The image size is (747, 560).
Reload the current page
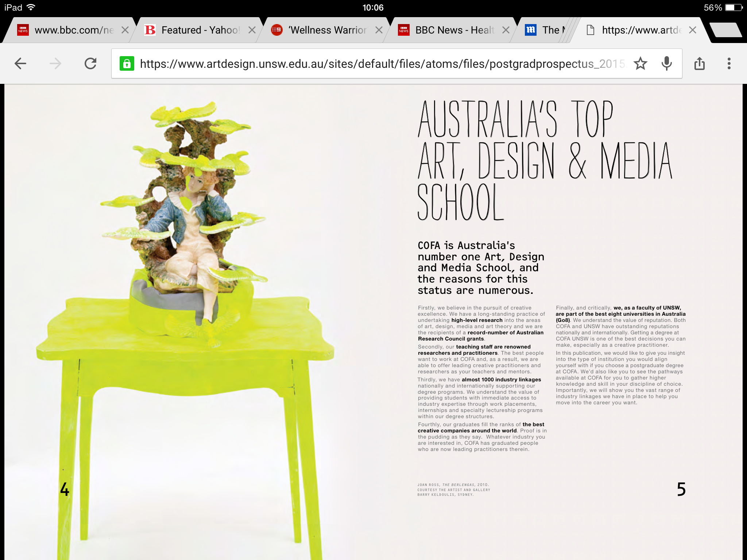click(x=90, y=64)
